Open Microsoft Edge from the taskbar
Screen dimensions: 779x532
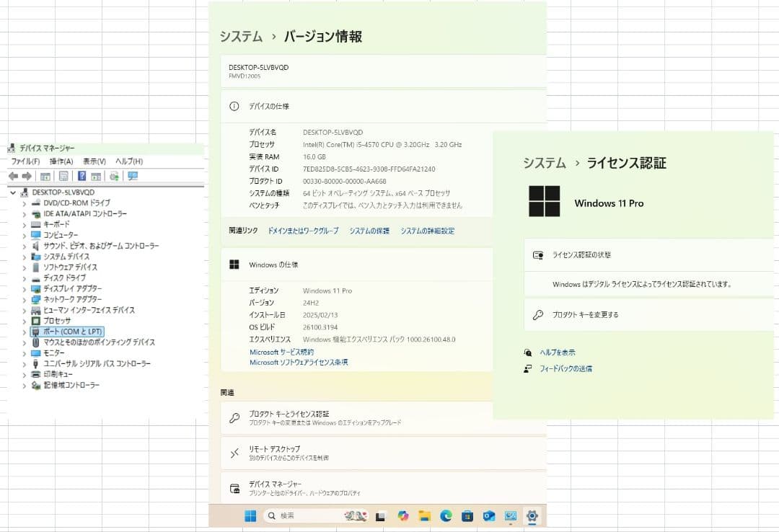446,515
